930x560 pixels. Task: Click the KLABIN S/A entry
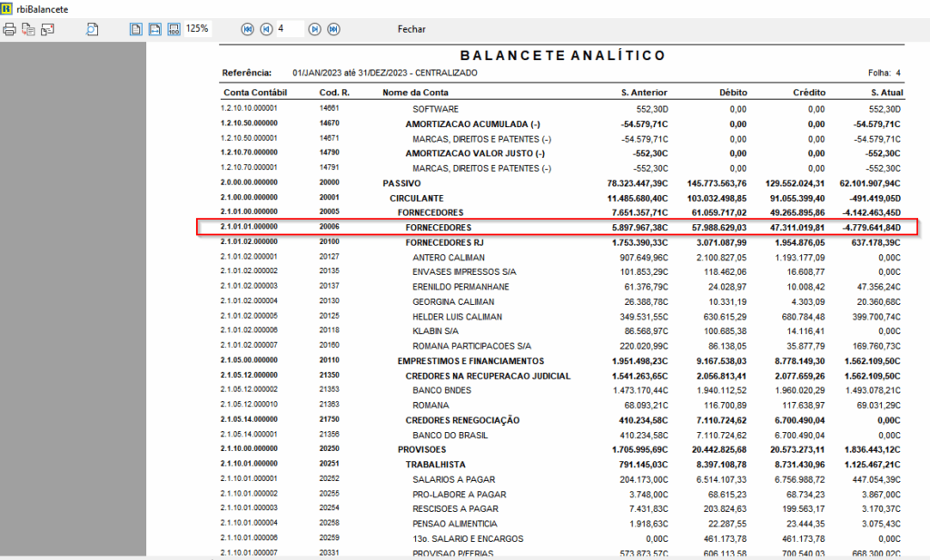438,330
